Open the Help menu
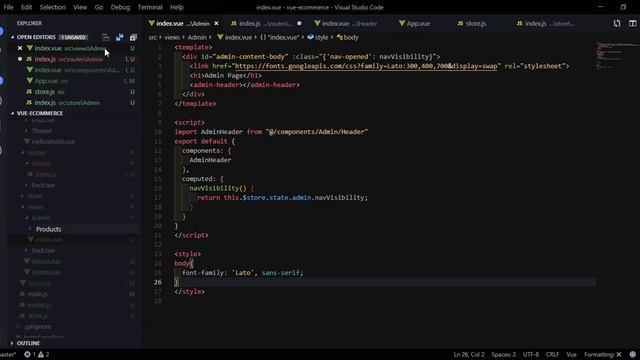The height and width of the screenshot is (360, 640). tap(176, 7)
